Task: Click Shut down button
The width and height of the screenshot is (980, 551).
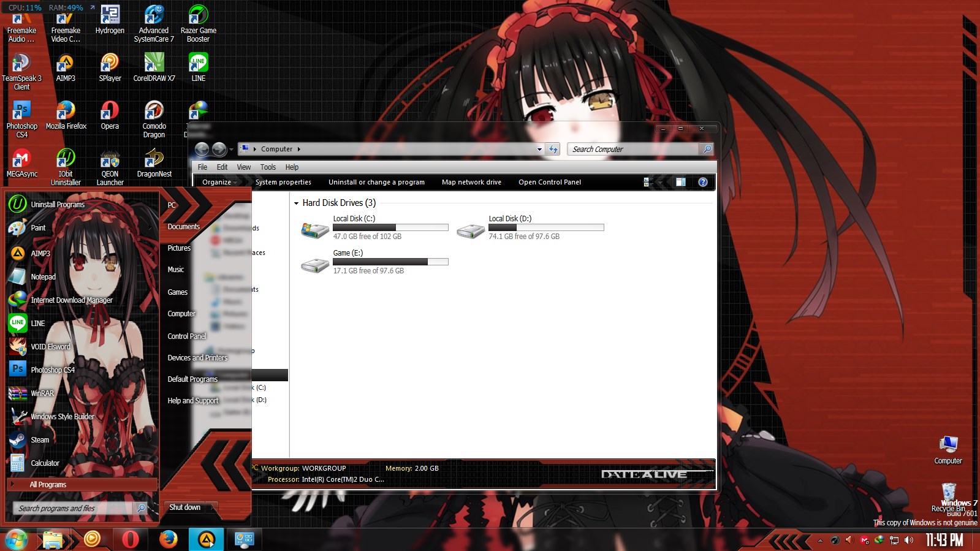Action: pos(185,507)
